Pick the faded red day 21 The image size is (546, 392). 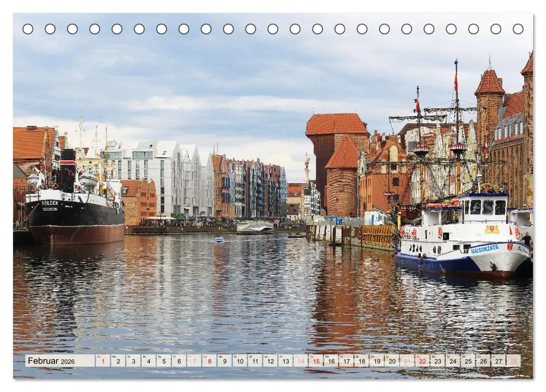click(x=406, y=361)
